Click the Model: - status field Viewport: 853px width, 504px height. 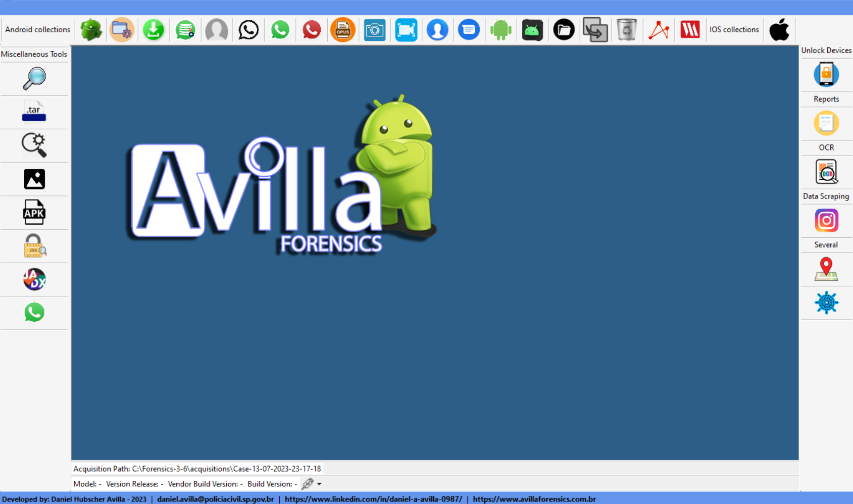pyautogui.click(x=87, y=484)
